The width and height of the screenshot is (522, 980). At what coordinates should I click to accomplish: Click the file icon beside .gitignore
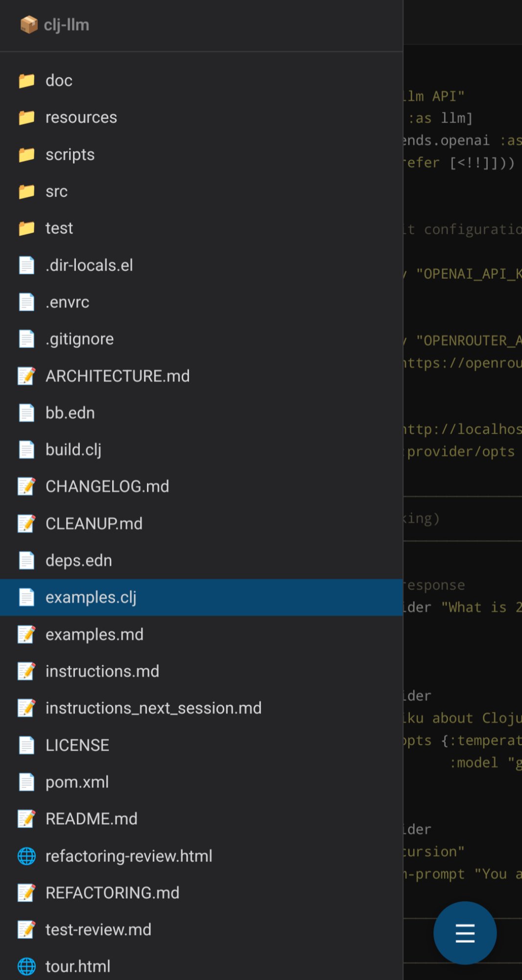point(26,339)
